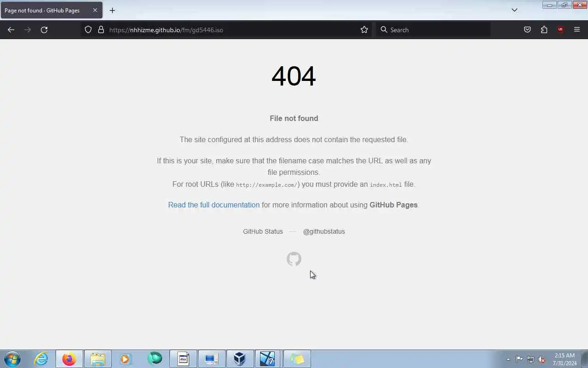Click the GitHub Octocat logo
Screen dimensions: 588x368
click(x=294, y=259)
